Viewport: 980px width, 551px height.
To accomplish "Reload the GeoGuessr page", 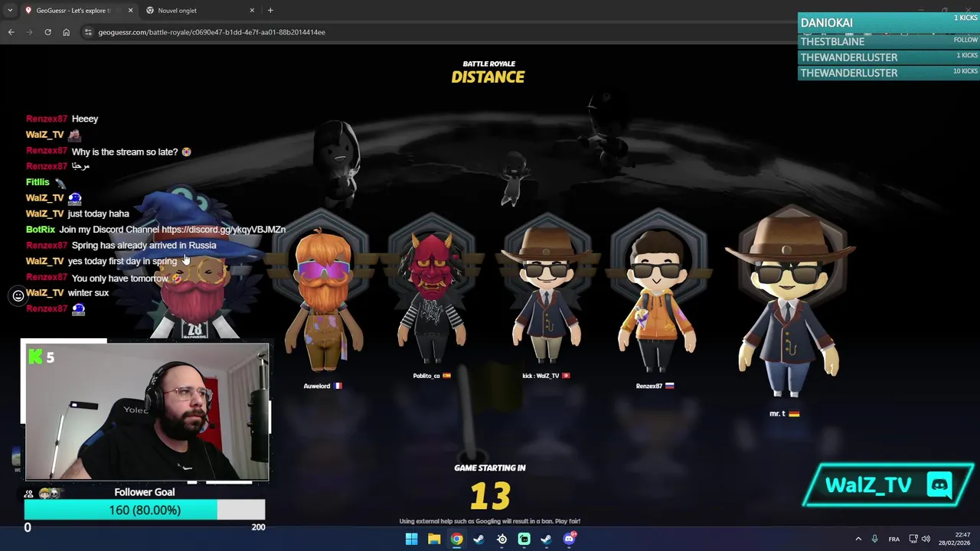I will coord(47,32).
